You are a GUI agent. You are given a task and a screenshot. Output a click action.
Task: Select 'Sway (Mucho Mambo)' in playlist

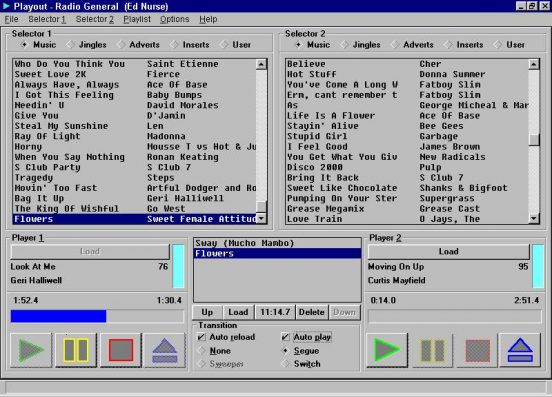277,243
